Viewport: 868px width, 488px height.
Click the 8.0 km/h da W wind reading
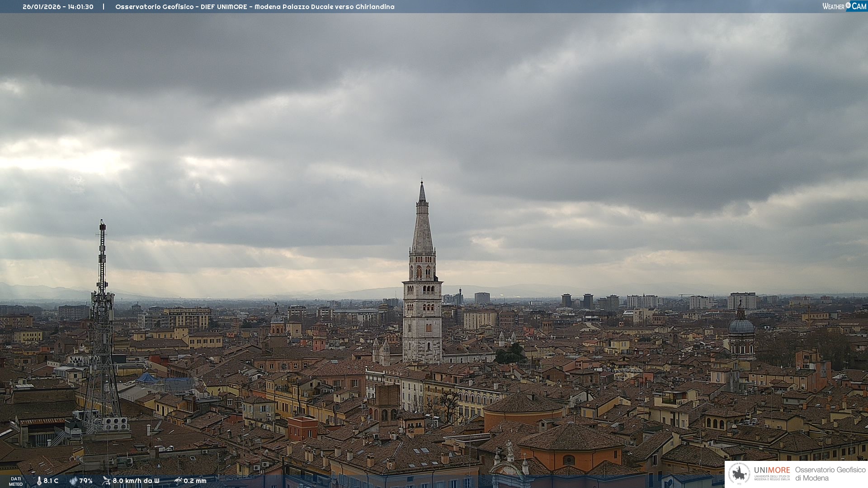(x=136, y=481)
